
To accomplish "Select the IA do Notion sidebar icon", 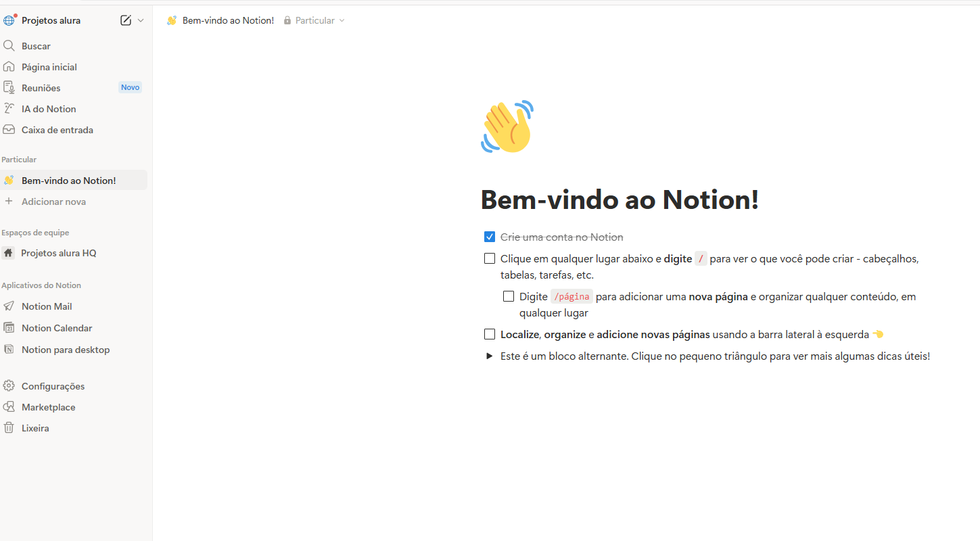I will (x=9, y=108).
